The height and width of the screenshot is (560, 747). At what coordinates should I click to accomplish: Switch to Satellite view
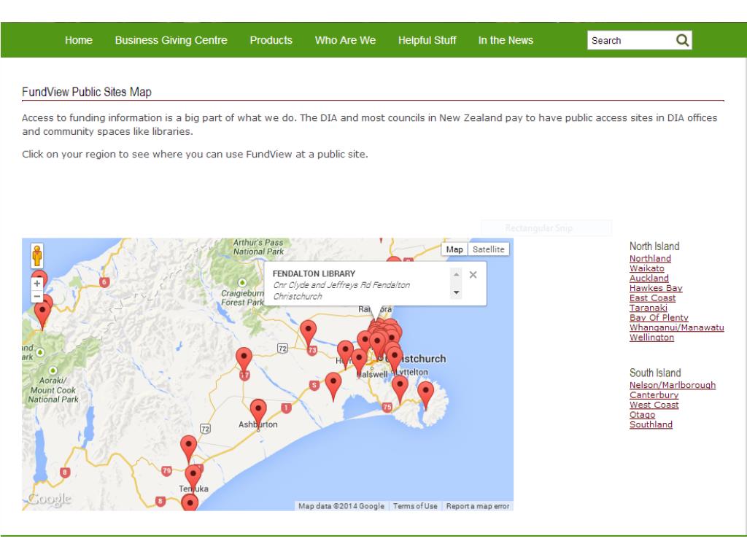(x=488, y=249)
